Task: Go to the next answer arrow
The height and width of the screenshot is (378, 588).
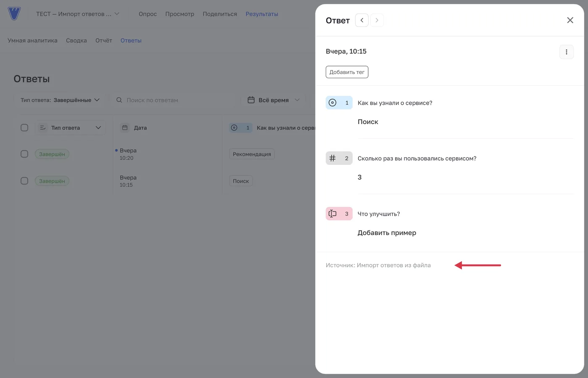Action: [x=377, y=20]
